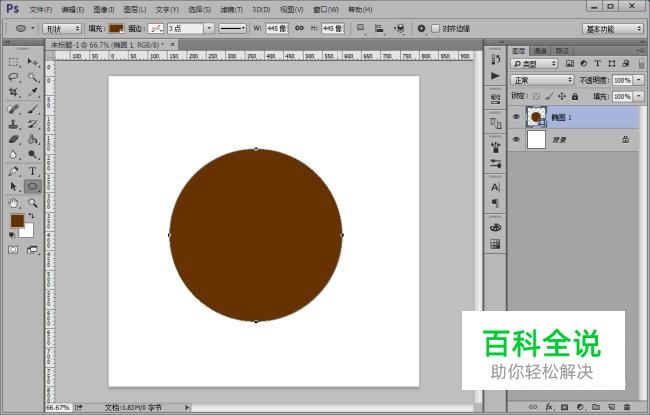This screenshot has width=650, height=415.
Task: Open path arrangement options
Action: pyautogui.click(x=399, y=28)
